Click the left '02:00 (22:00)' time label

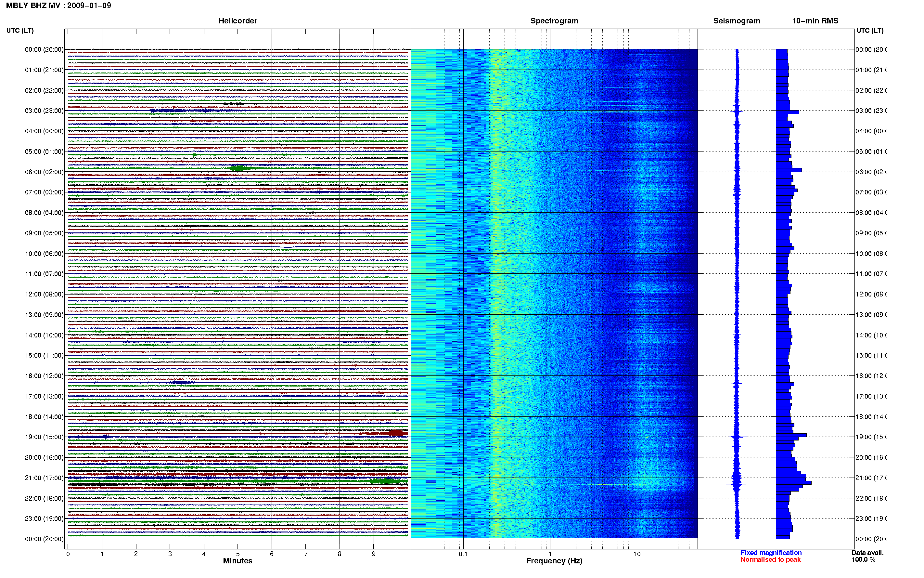pyautogui.click(x=44, y=90)
